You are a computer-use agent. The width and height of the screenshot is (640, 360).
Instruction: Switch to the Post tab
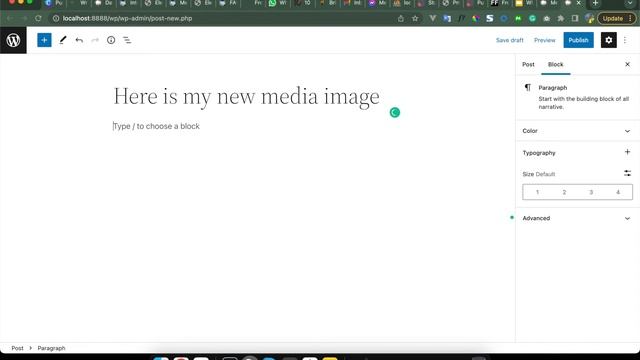pyautogui.click(x=528, y=64)
